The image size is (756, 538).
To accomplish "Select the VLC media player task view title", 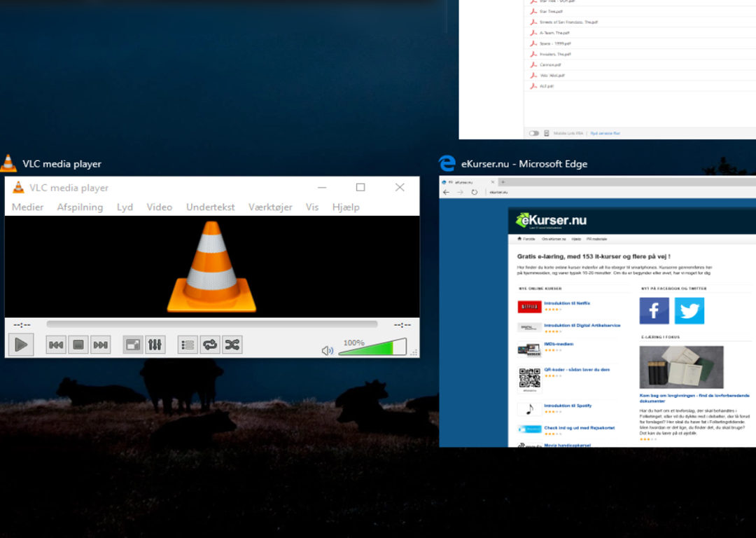I will coord(62,164).
